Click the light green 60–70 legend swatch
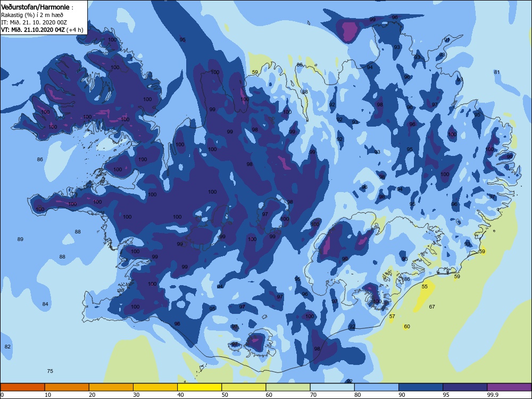 coord(288,387)
